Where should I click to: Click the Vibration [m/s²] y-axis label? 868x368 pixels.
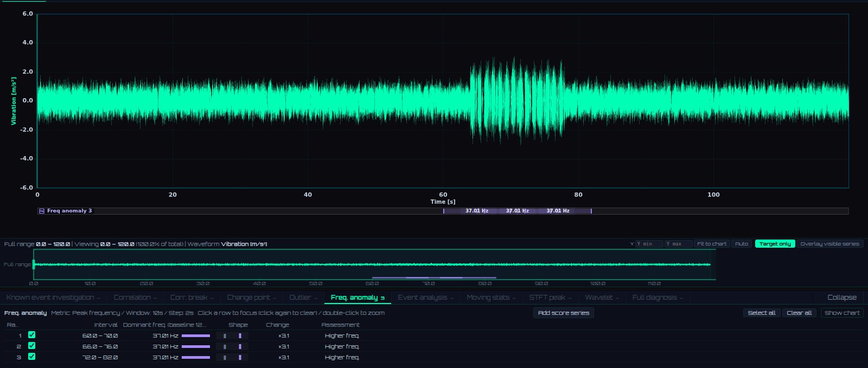(14, 101)
